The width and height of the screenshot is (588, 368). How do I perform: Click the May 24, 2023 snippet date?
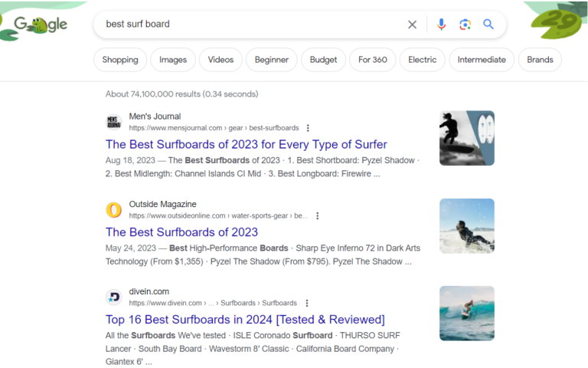click(130, 248)
